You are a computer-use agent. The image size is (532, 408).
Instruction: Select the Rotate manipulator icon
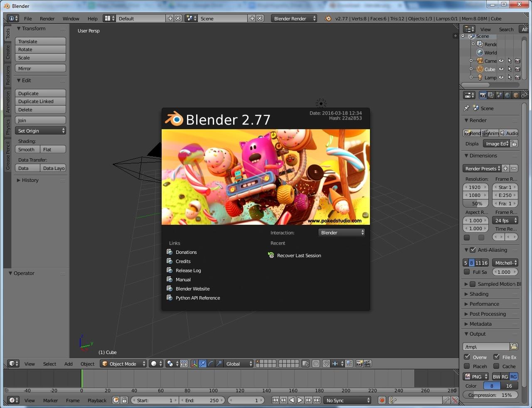coord(210,364)
